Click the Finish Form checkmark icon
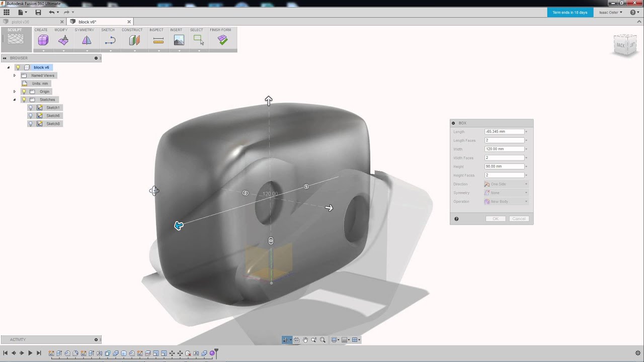This screenshot has height=362, width=644. [223, 40]
